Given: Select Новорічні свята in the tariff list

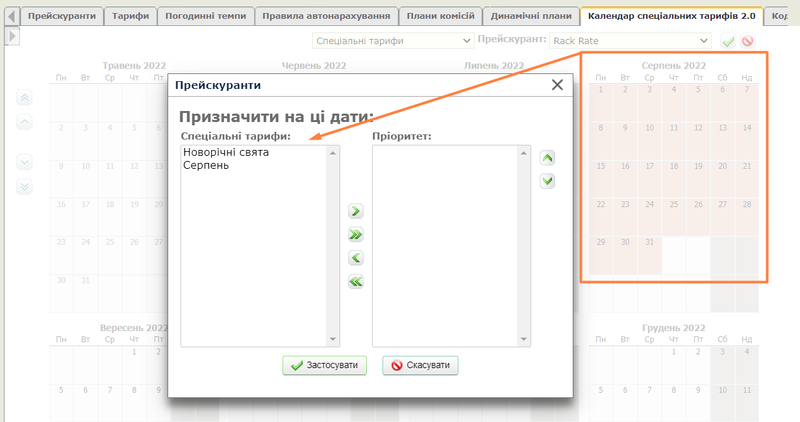Looking at the screenshot, I should (x=226, y=153).
